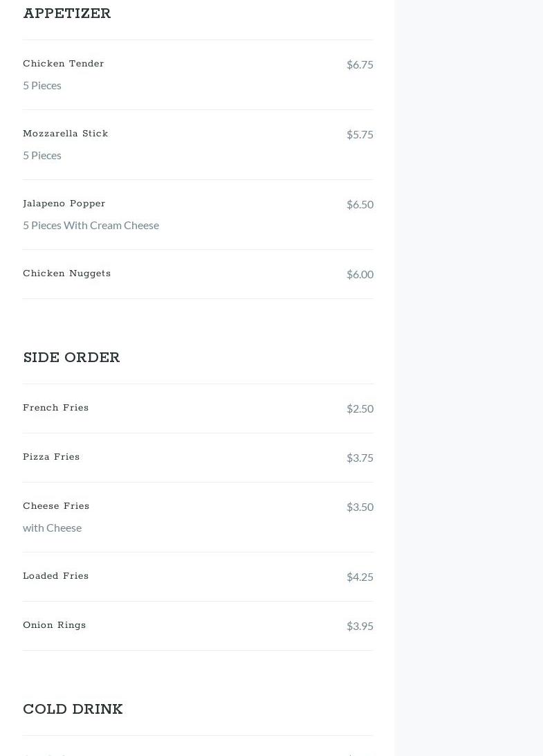543x756 pixels.
Task: Tap the $4.25 Loaded Fries price
Action: (x=360, y=577)
